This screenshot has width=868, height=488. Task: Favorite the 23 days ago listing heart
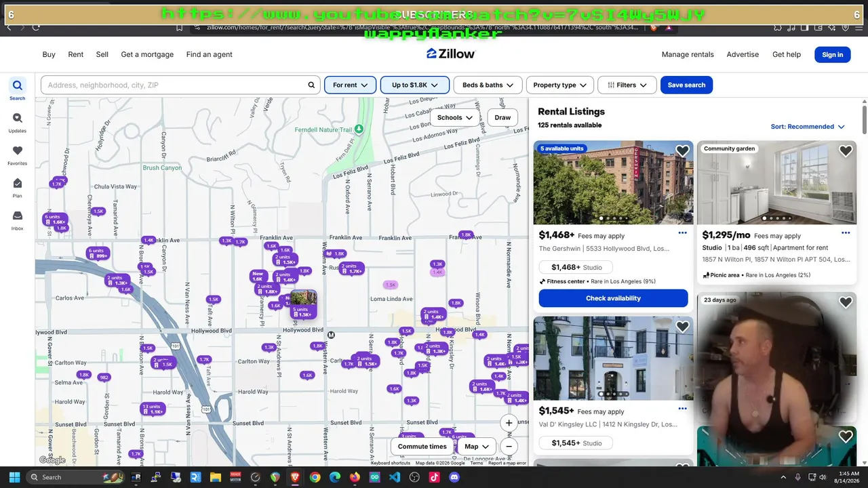pyautogui.click(x=846, y=302)
